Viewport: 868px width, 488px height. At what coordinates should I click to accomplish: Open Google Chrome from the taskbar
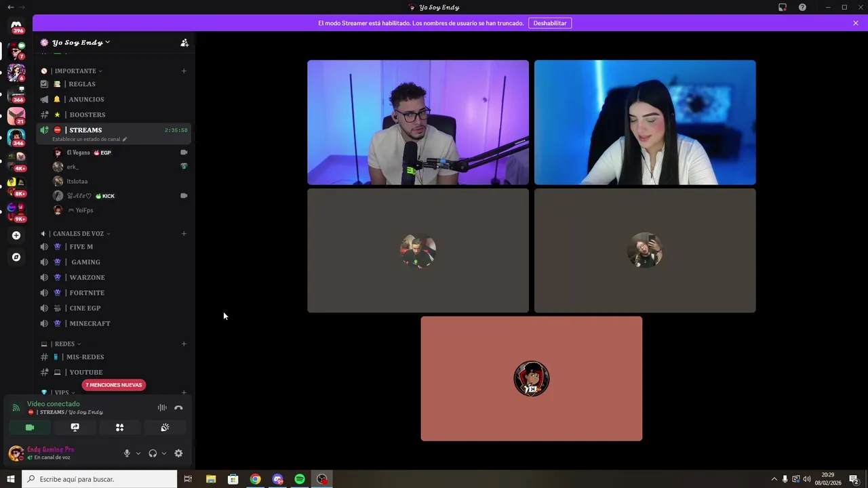coord(255,479)
